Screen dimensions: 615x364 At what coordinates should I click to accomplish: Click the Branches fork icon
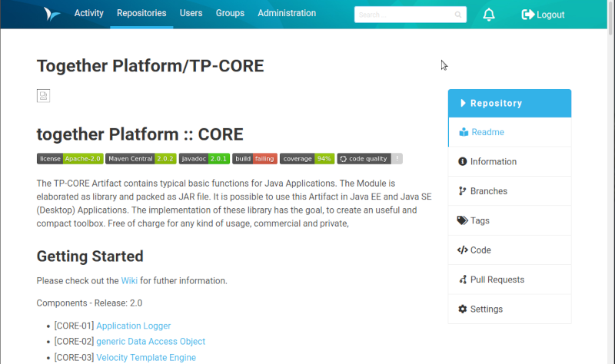tap(463, 190)
